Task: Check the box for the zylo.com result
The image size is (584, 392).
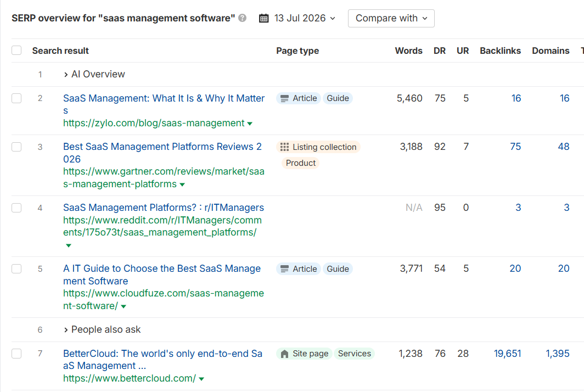Action: [x=16, y=98]
